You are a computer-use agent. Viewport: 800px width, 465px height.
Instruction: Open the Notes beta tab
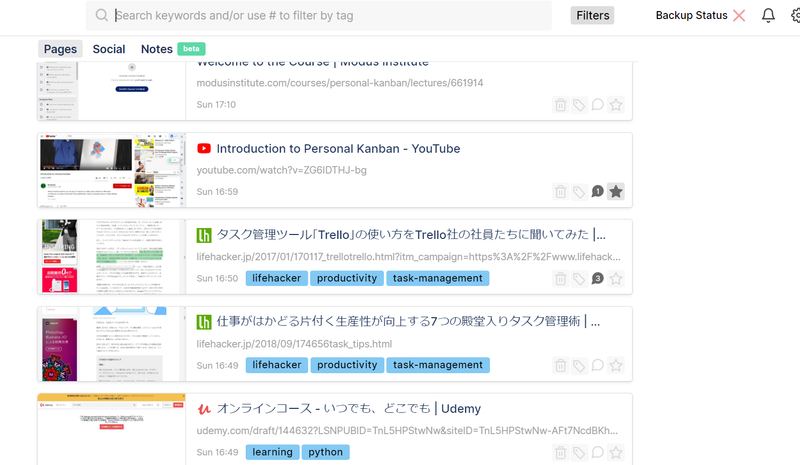tap(157, 49)
